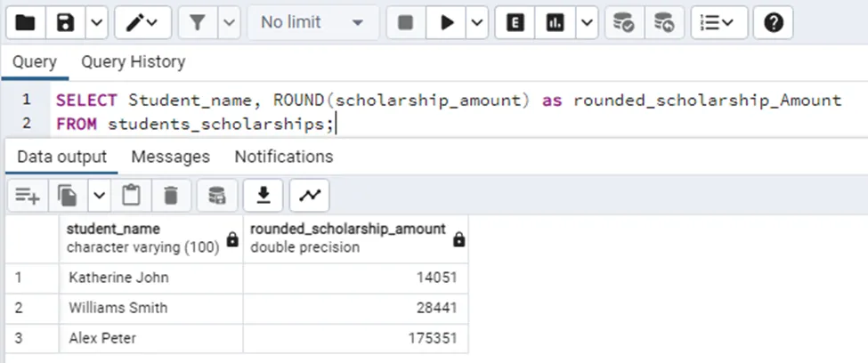This screenshot has width=868, height=363.
Task: Click the Help question mark icon
Action: point(773,22)
